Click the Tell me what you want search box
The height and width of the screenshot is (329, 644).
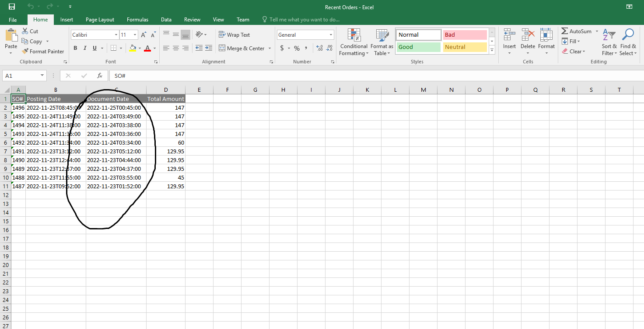(x=304, y=20)
